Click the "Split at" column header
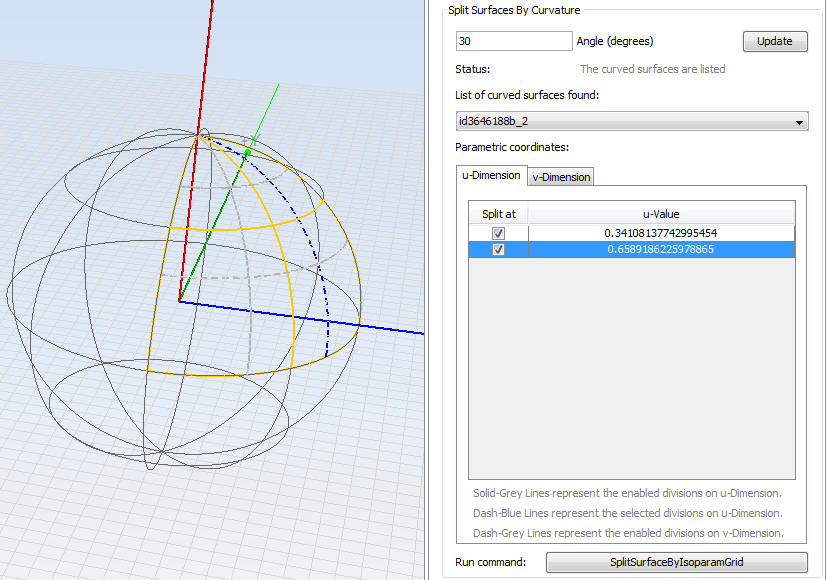The height and width of the screenshot is (580, 826). pyautogui.click(x=498, y=214)
